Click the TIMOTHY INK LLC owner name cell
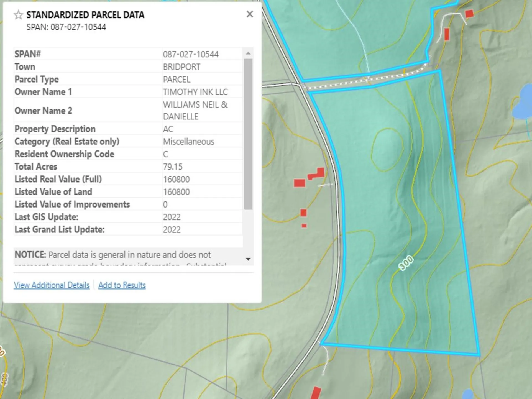 [195, 92]
